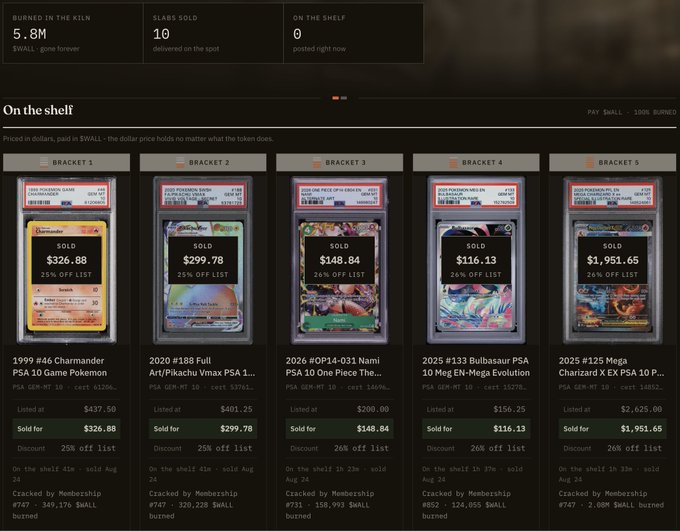The height and width of the screenshot is (531, 680).
Task: Click 'Listed at $437.50' row
Action: coord(66,409)
